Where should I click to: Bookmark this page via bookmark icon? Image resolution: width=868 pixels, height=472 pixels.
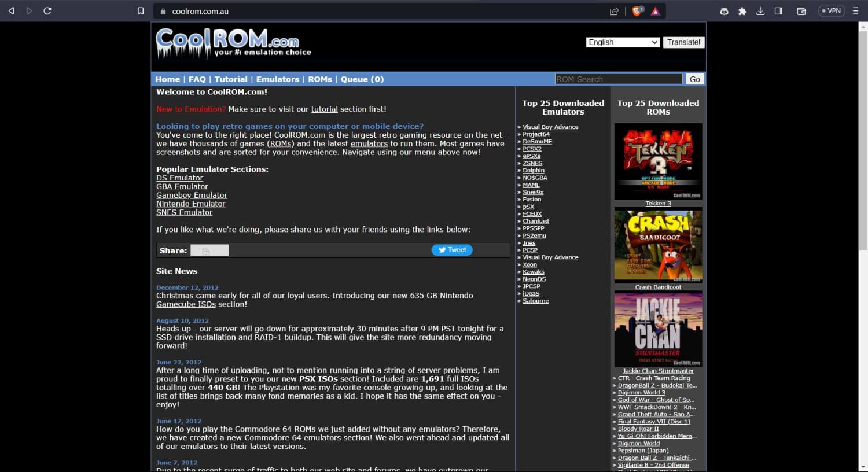coord(140,11)
